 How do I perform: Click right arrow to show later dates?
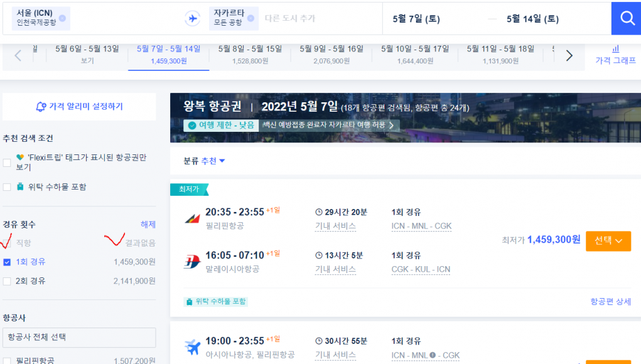569,55
